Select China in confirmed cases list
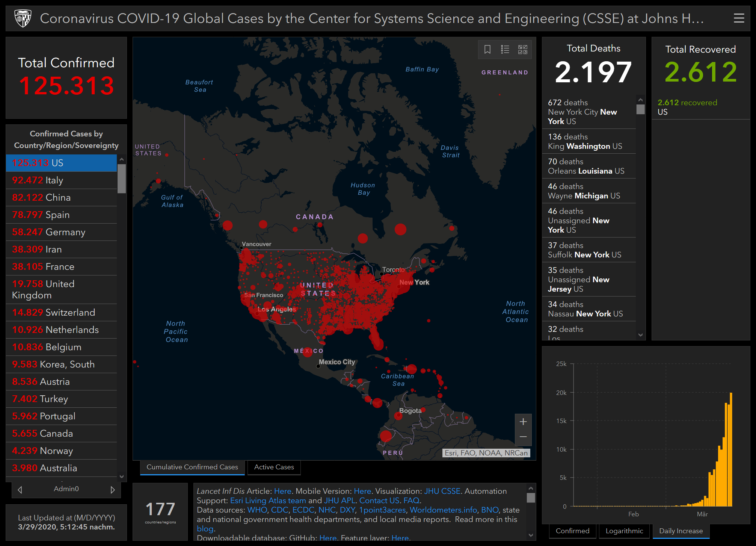The image size is (756, 546). click(x=61, y=198)
